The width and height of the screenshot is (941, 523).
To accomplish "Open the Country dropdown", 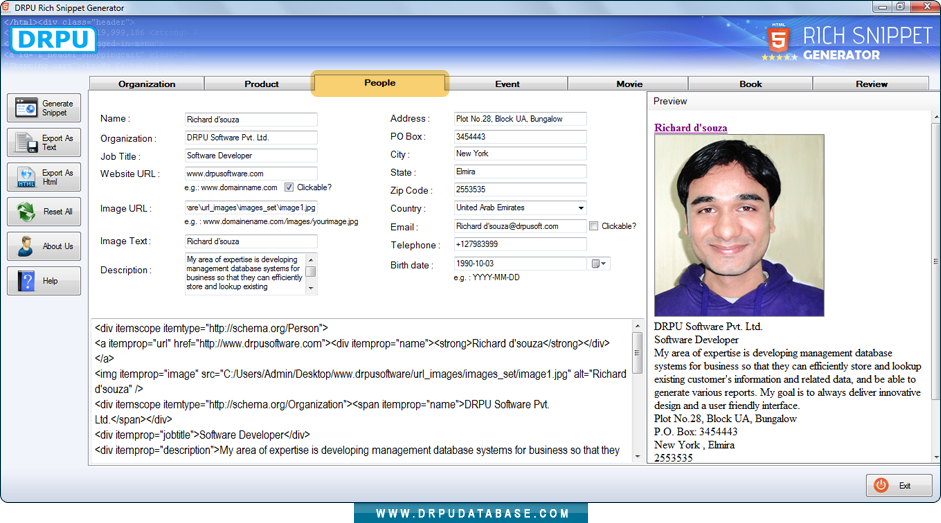I will pos(581,208).
